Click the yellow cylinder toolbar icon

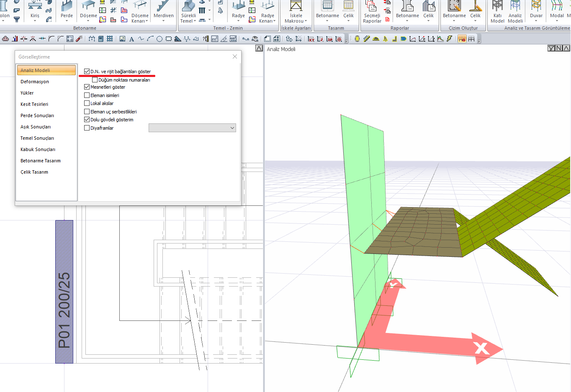(x=357, y=39)
